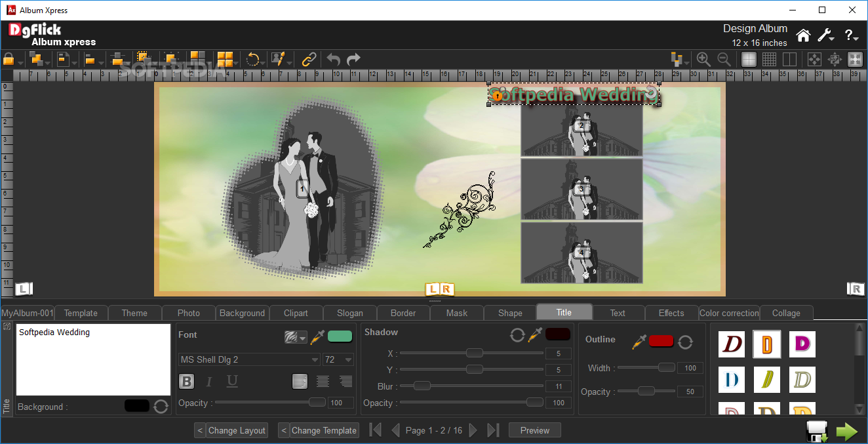Open the Color correction tab
Screen dimensions: 868x444
pos(729,313)
